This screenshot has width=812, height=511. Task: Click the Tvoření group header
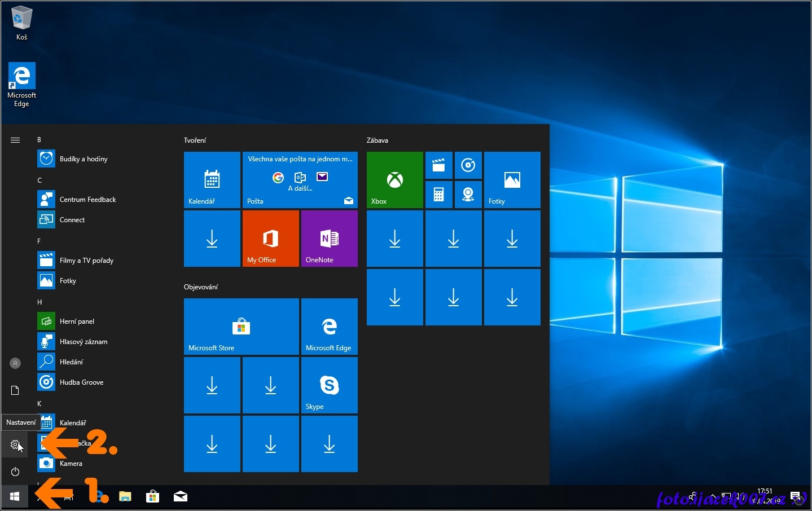point(195,140)
